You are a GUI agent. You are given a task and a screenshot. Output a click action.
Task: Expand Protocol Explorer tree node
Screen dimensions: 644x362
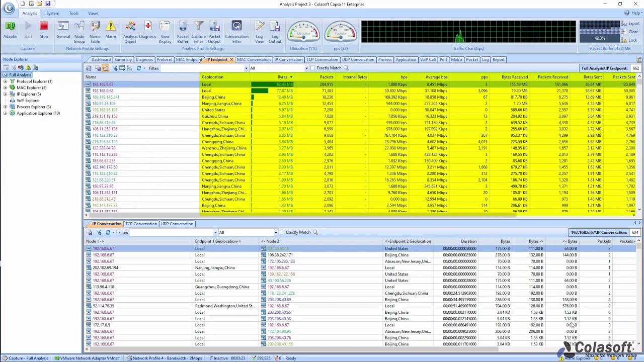pyautogui.click(x=5, y=81)
